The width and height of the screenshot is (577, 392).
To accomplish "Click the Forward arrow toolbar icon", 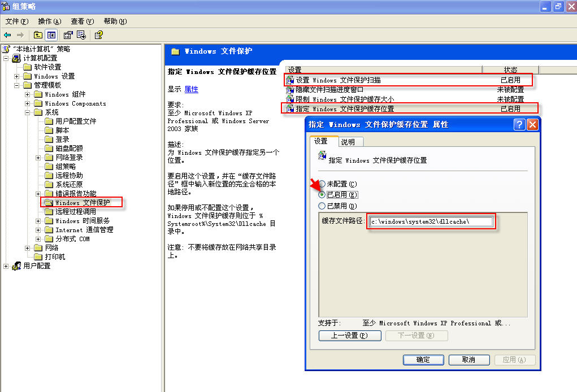I will [20, 35].
